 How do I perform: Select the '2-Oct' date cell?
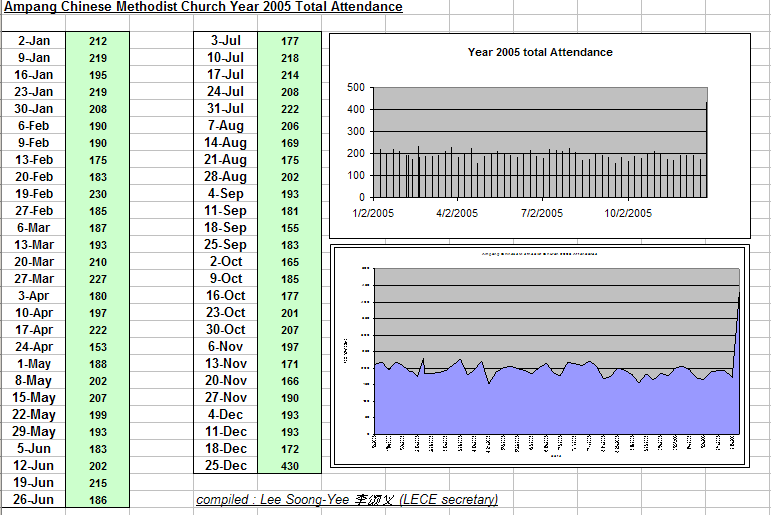[226, 262]
